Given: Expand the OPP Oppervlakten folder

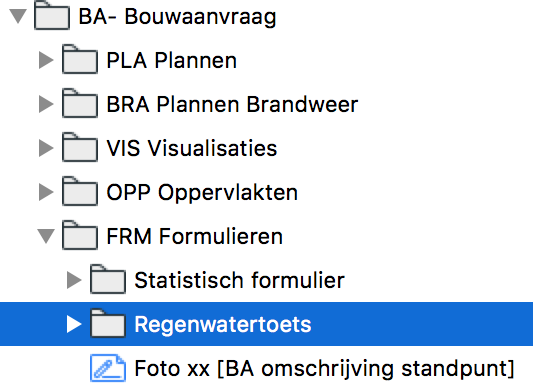Looking at the screenshot, I should click(x=46, y=192).
